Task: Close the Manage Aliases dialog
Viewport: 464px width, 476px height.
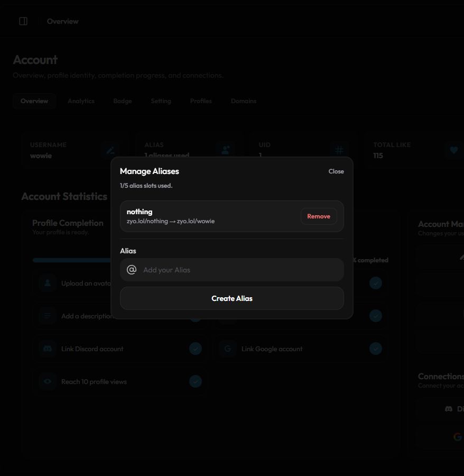Action: 336,171
